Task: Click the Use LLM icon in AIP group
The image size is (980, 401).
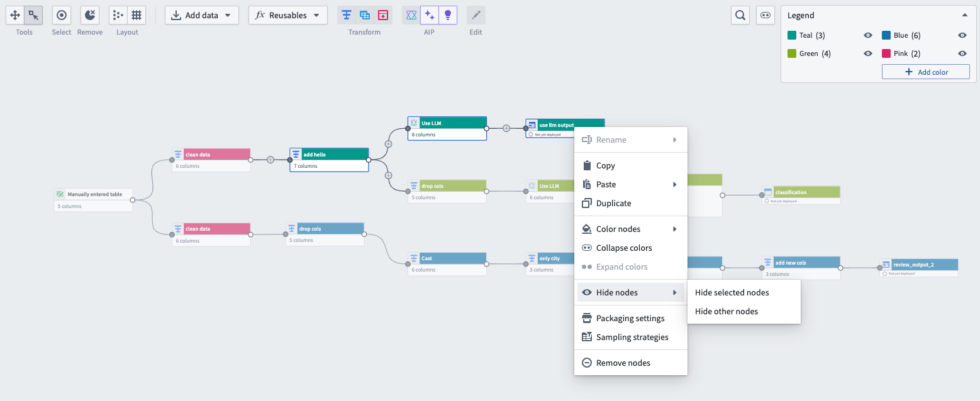Action: tap(411, 15)
